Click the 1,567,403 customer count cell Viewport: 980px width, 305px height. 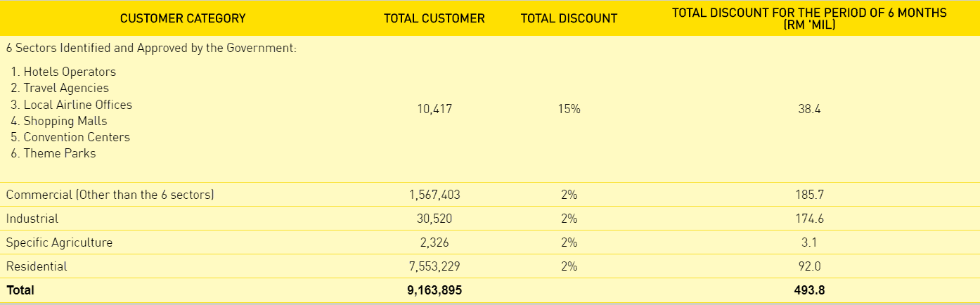pyautogui.click(x=434, y=195)
